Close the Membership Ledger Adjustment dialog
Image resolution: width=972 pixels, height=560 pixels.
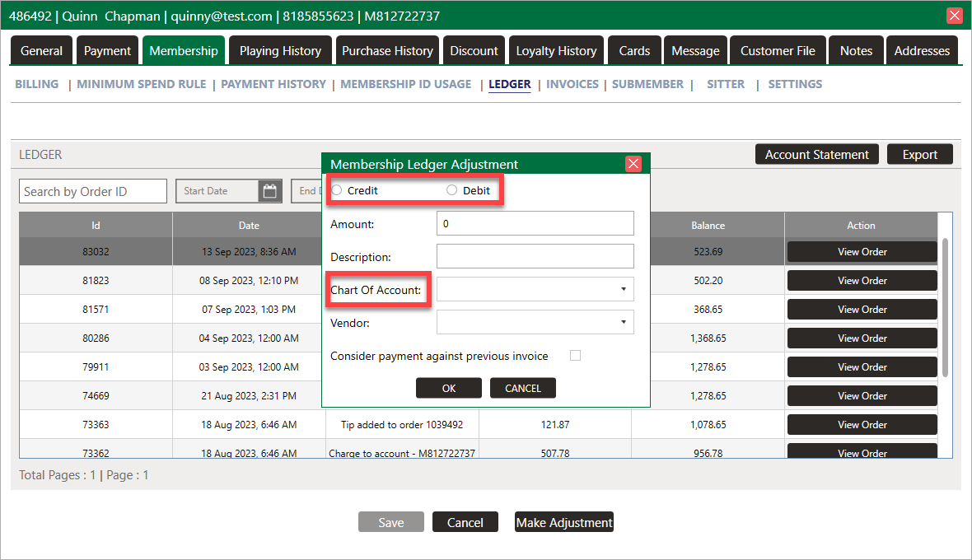(633, 164)
